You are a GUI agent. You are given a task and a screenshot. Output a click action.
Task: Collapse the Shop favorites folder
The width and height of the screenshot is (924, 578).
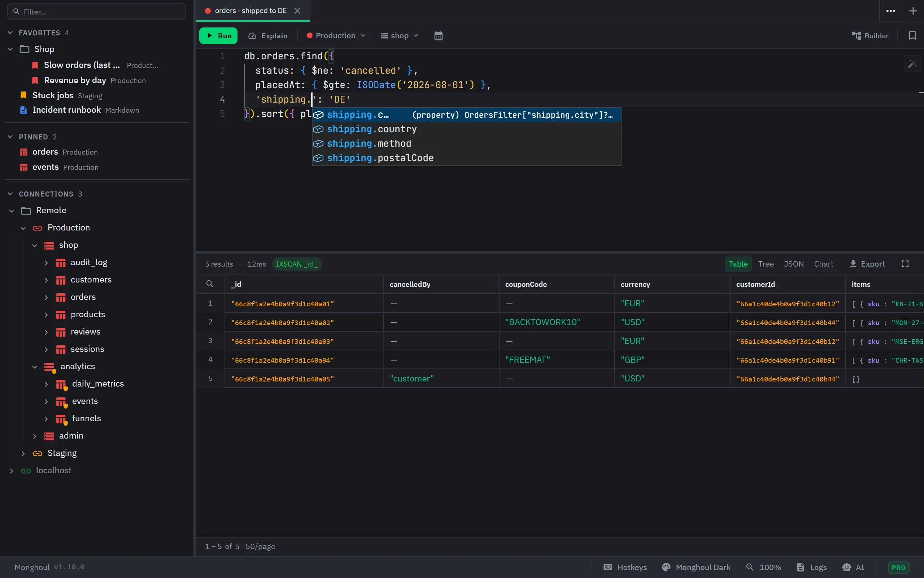click(10, 49)
